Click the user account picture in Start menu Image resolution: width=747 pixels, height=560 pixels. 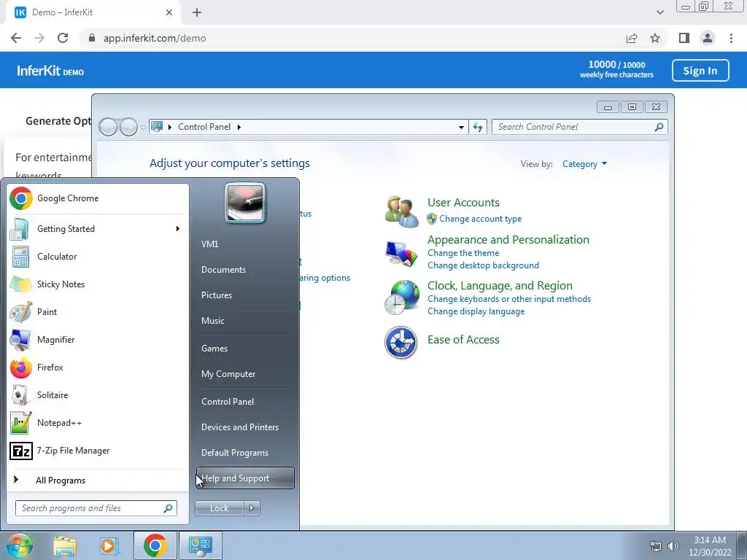(245, 203)
